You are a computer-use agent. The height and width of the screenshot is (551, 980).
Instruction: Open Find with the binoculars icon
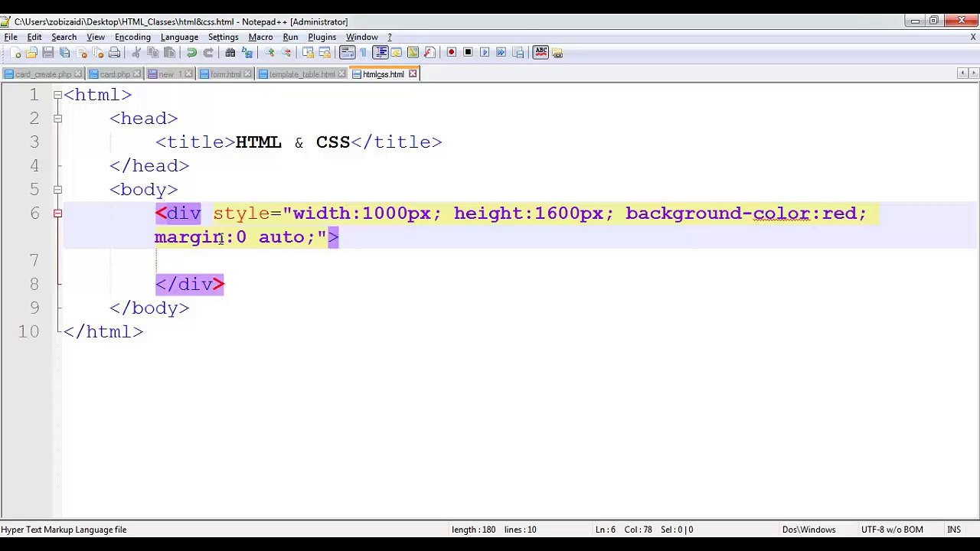coord(230,52)
